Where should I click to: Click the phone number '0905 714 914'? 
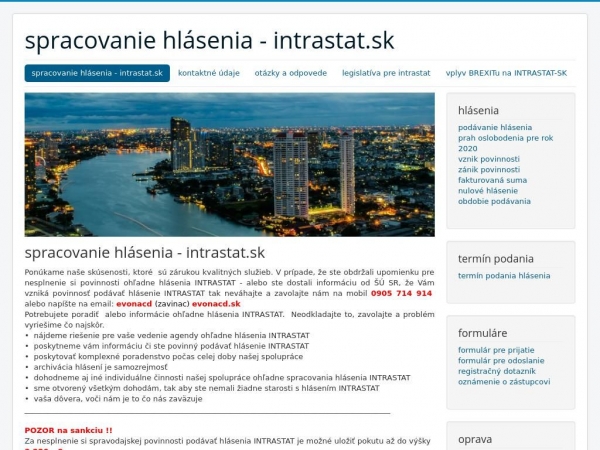click(x=401, y=293)
